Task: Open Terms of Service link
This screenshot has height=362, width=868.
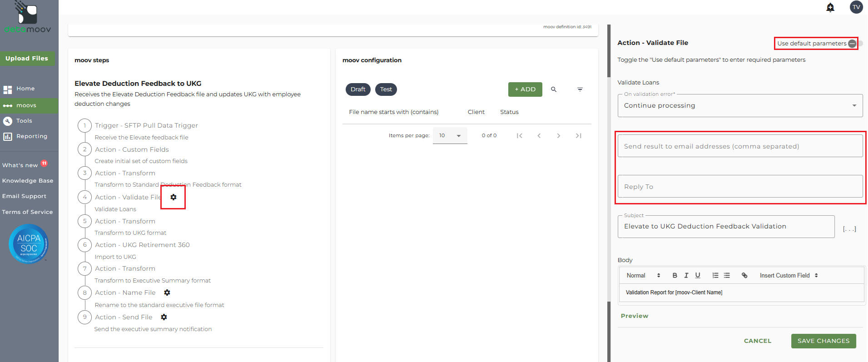Action: tap(27, 212)
